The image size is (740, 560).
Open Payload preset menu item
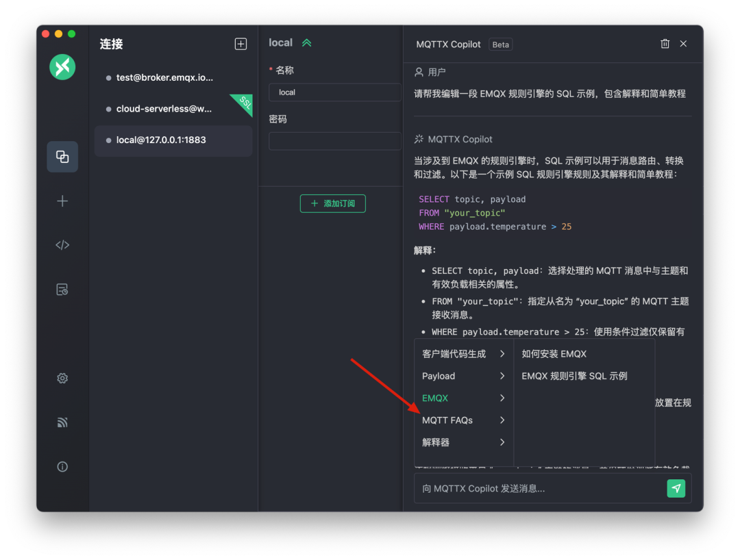463,376
